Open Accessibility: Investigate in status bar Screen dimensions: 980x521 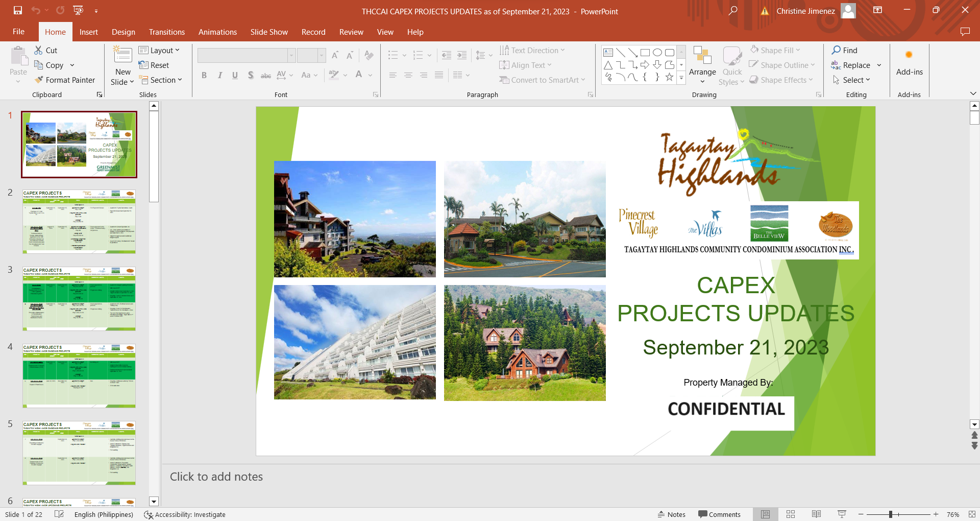[185, 514]
